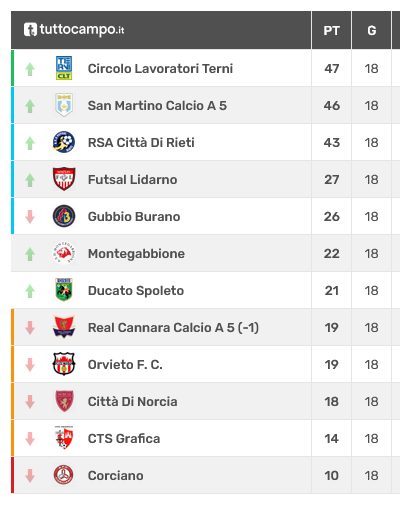Image resolution: width=400 pixels, height=508 pixels.
Task: Click the Montegabbione team logo
Action: [64, 253]
